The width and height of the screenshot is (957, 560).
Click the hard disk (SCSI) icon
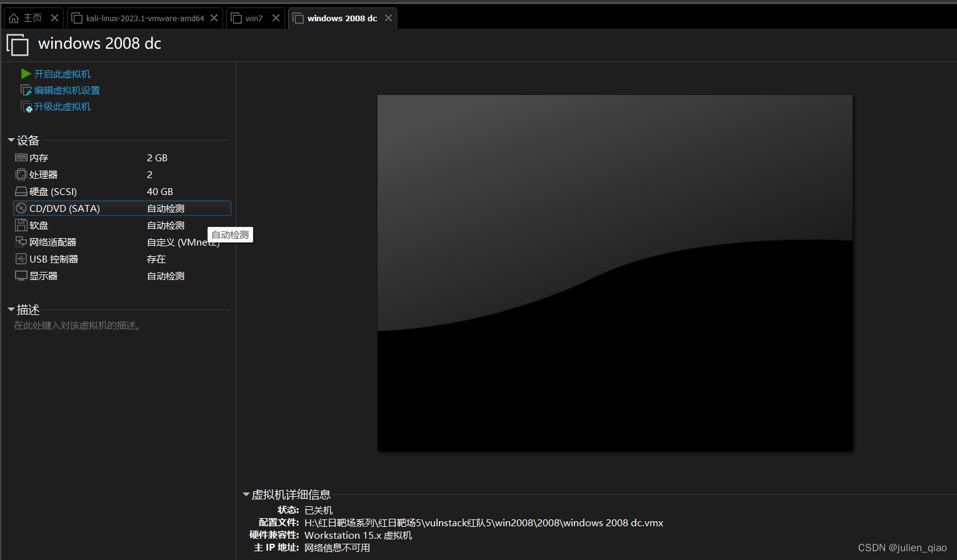(x=21, y=191)
